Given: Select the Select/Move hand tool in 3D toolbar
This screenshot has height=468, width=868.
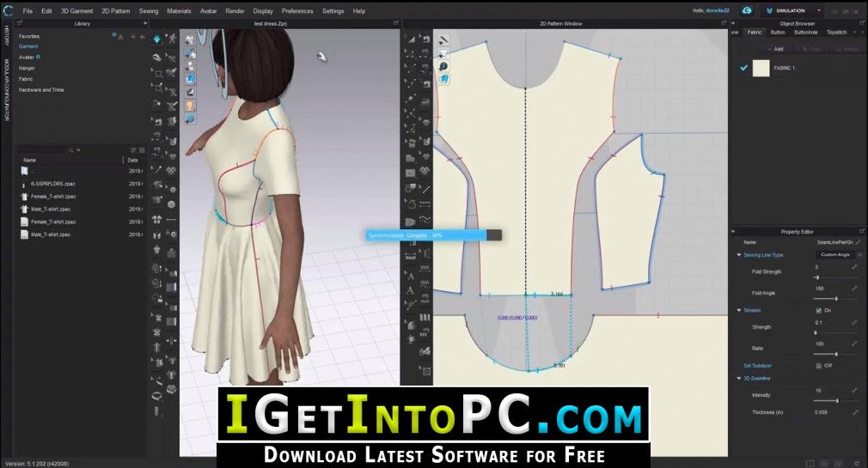Looking at the screenshot, I should 157,57.
